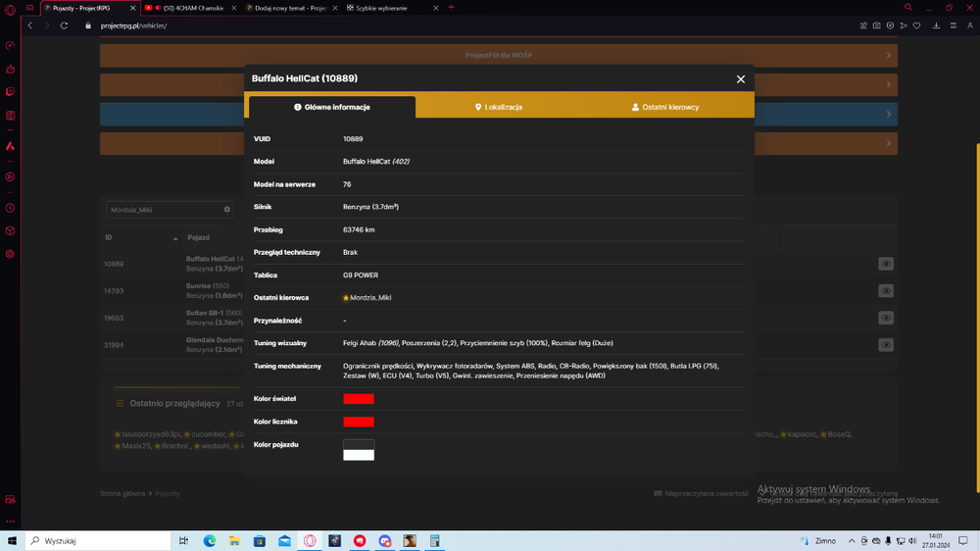
Task: Open the tab search magnifier
Action: [x=908, y=8]
